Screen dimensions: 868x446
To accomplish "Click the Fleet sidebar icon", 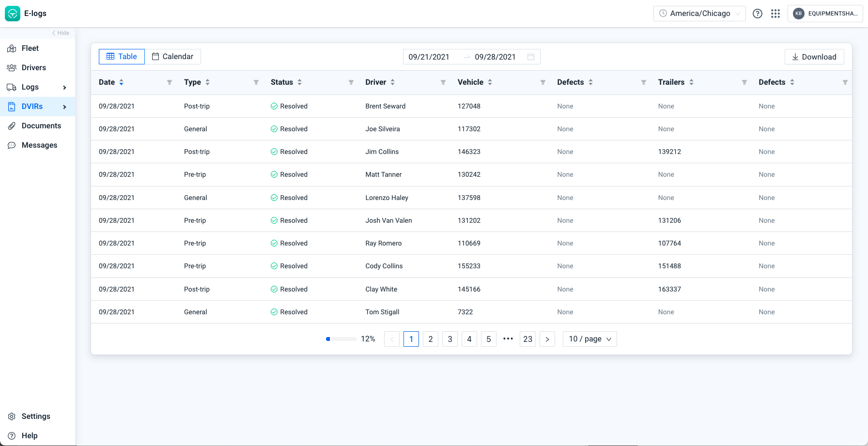I will (12, 48).
